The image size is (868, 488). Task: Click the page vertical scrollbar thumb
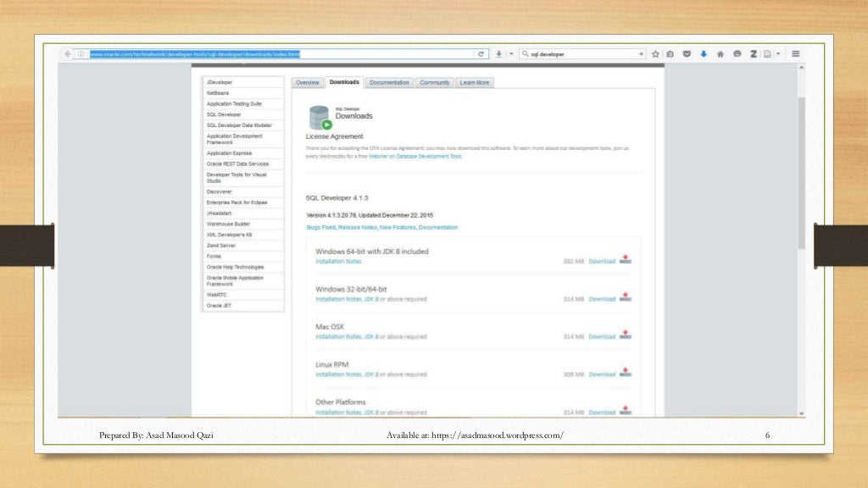coord(801,173)
